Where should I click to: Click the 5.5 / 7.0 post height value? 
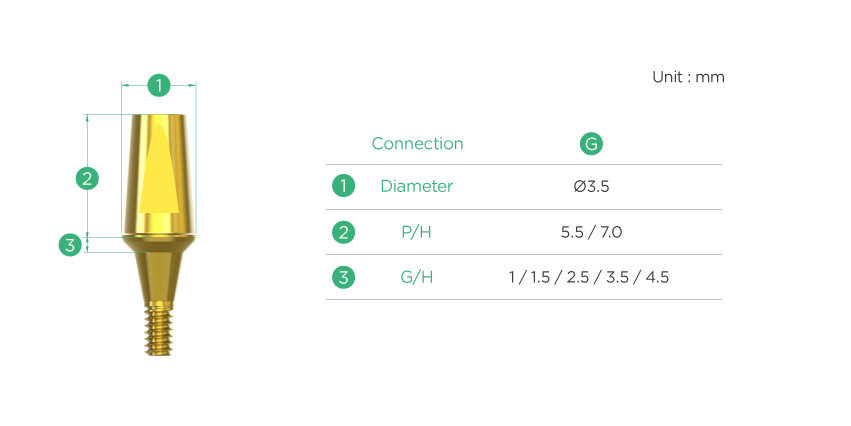point(591,232)
